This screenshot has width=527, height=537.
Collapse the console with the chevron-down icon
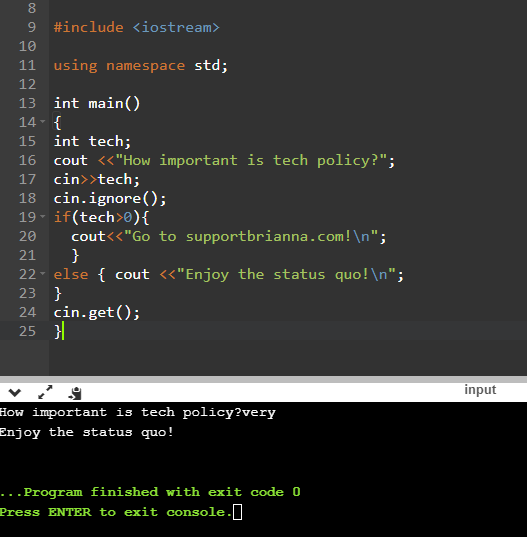tap(15, 392)
